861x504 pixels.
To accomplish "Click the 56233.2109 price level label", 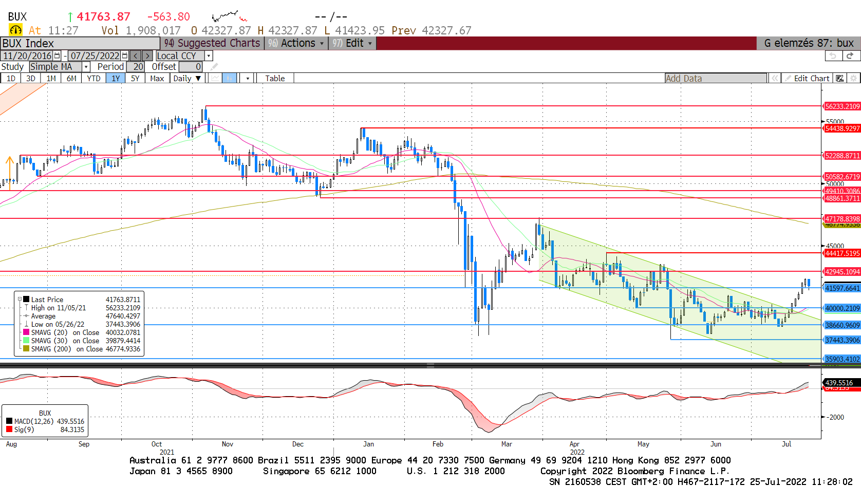I will (x=842, y=106).
